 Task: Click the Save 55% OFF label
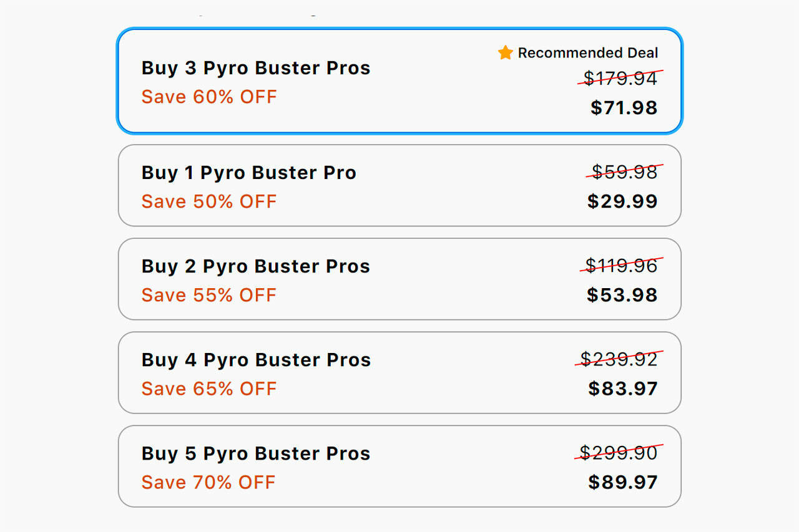[208, 295]
